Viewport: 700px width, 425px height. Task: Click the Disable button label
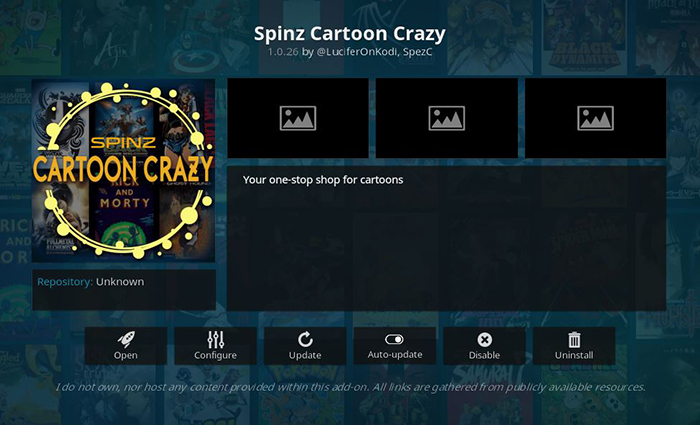click(484, 355)
